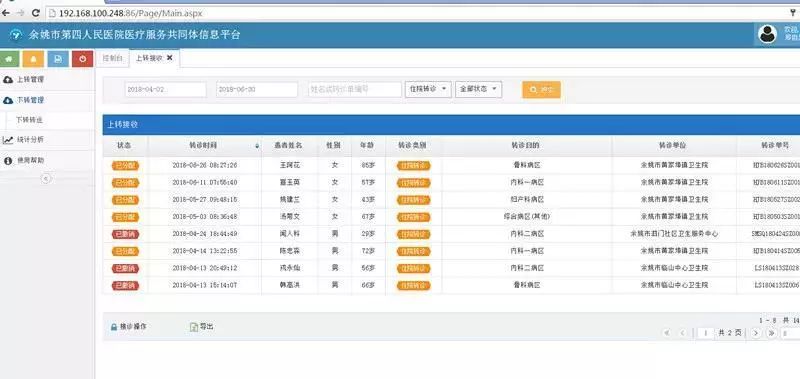The height and width of the screenshot is (379, 800).
Task: Open the 全部状态 status dropdown
Action: [479, 89]
